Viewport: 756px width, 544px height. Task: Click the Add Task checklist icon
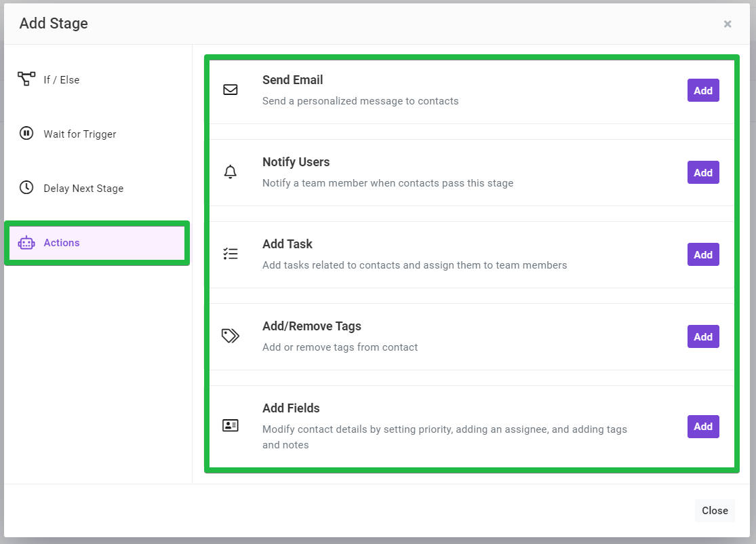pos(231,254)
